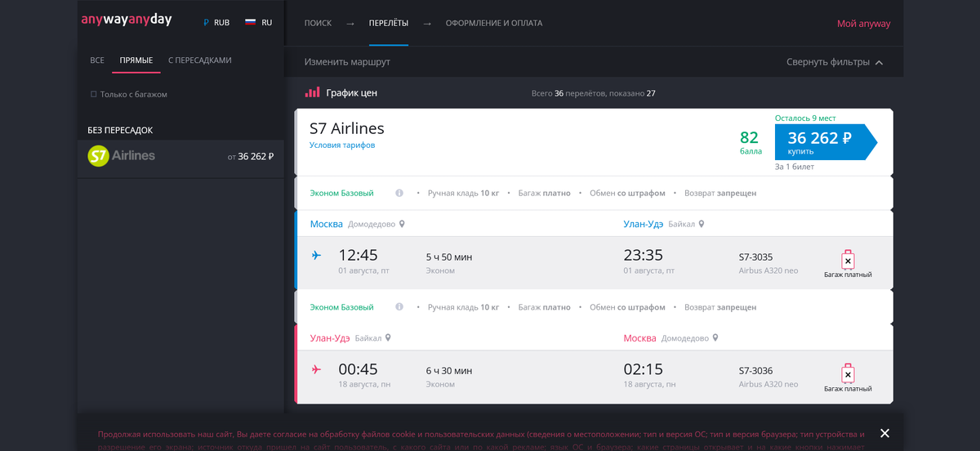Click map pin next to Москва Домодедово return arrival
The height and width of the screenshot is (451, 980).
(x=715, y=337)
